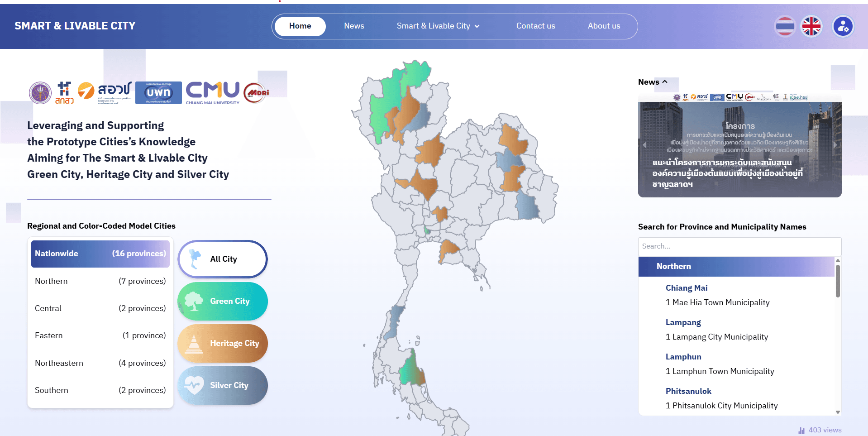
Task: Select the Central 2 provinces region
Action: (100, 308)
